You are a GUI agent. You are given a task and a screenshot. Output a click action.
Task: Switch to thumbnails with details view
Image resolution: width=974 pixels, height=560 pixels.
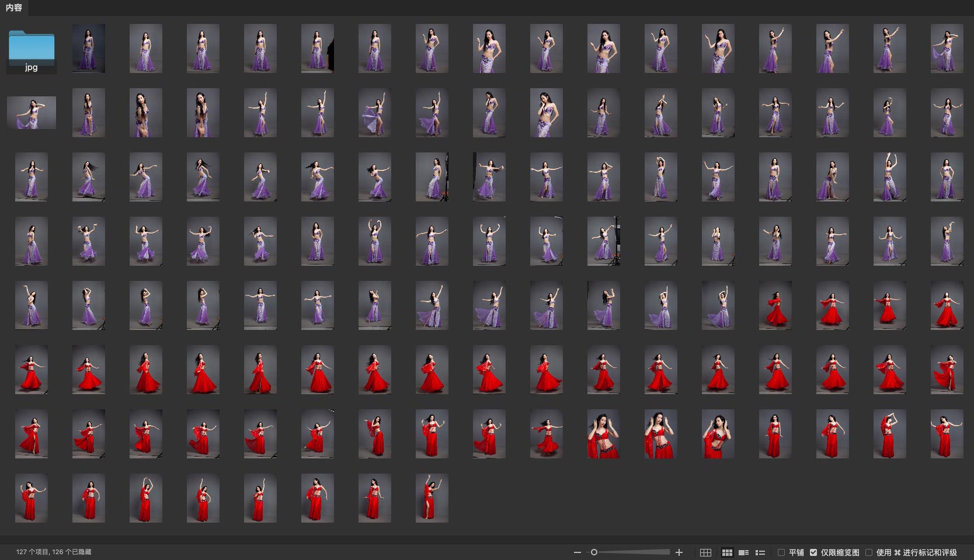pyautogui.click(x=743, y=552)
